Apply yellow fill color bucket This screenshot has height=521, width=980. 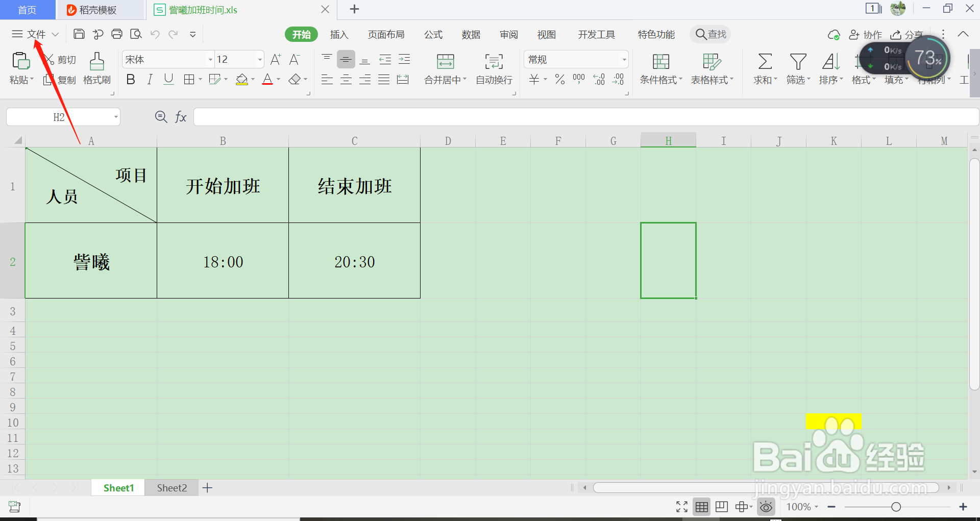pos(242,80)
